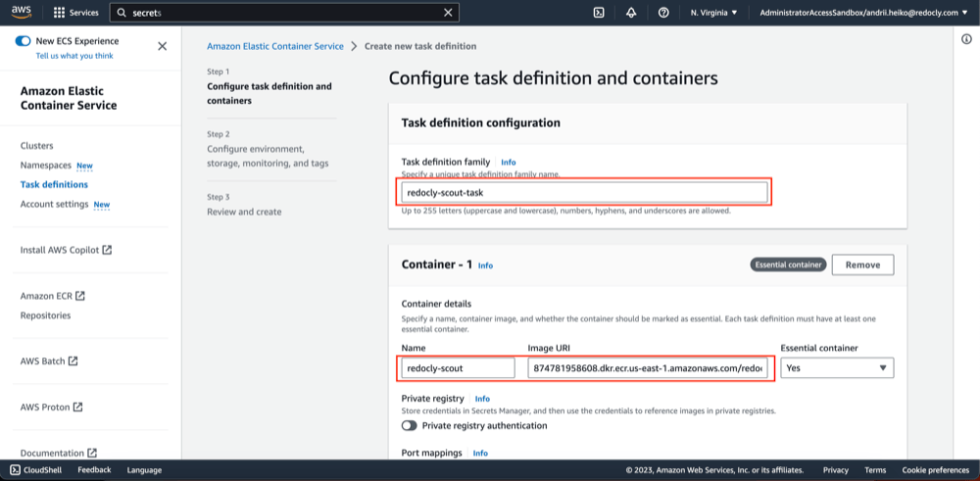Click Info link beside Task definition family
980x481 pixels.
click(508, 163)
